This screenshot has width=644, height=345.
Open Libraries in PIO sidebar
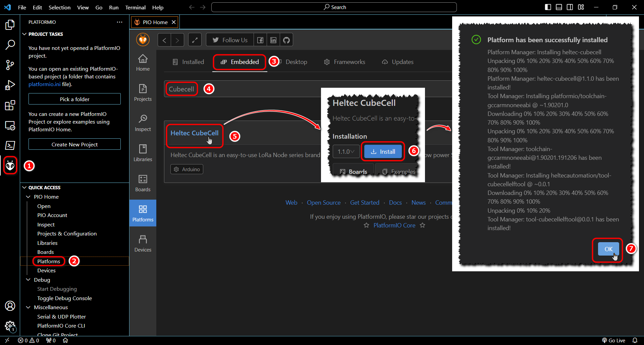coord(143,153)
